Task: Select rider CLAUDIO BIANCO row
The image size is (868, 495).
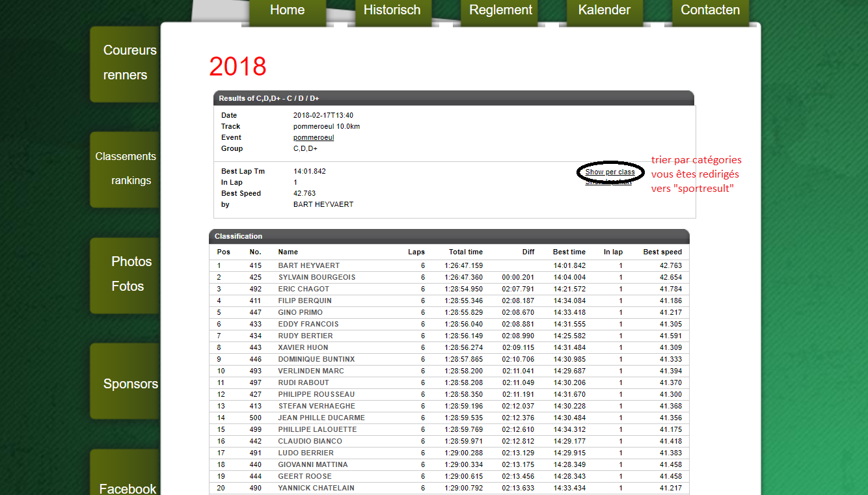Action: click(449, 442)
